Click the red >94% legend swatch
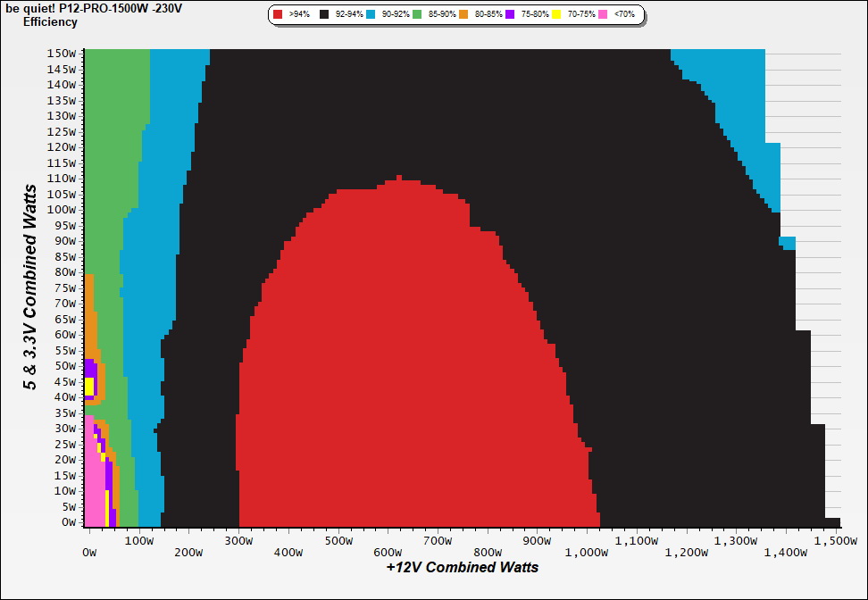868x600 pixels. 279,15
